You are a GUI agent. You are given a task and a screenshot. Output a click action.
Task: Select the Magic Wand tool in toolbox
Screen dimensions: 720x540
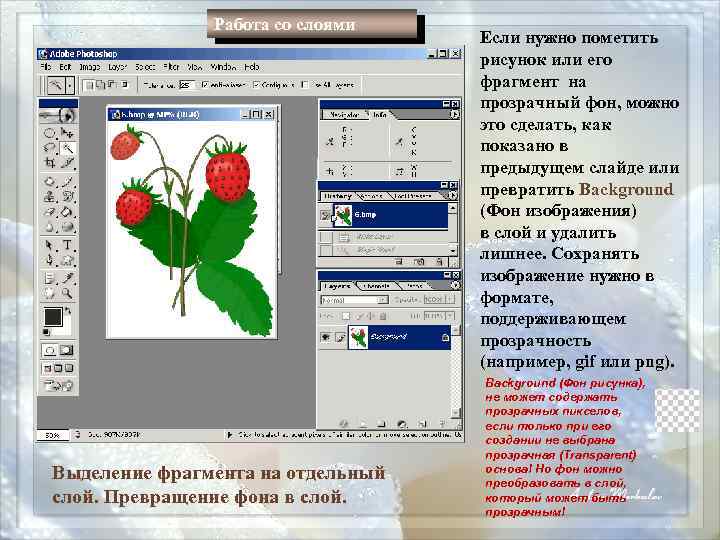pos(67,148)
